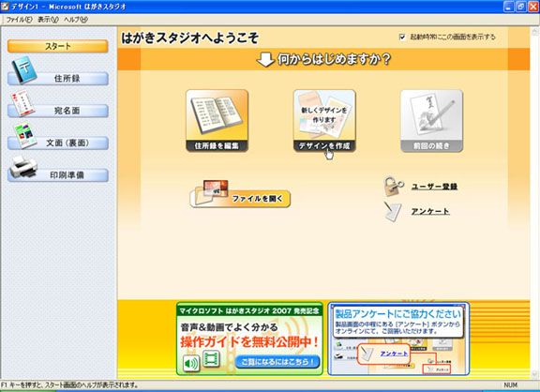Click the 住所録を編集 book tile

coord(217,121)
